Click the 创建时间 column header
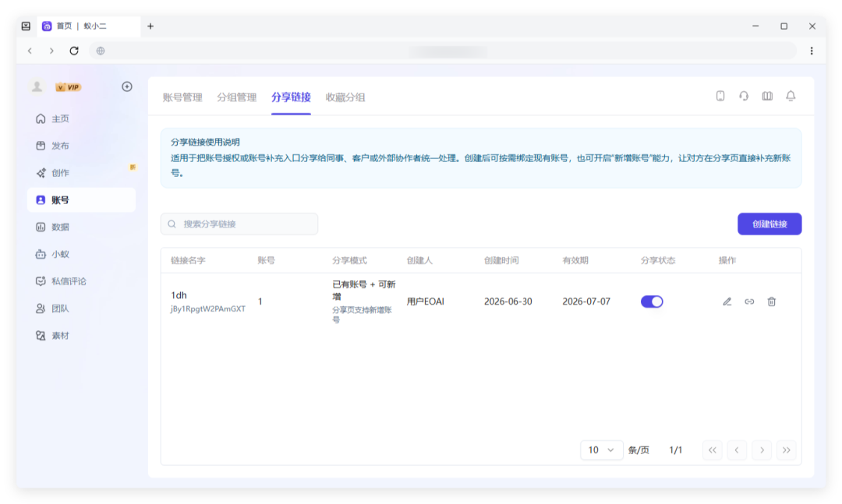842x504 pixels. point(501,260)
